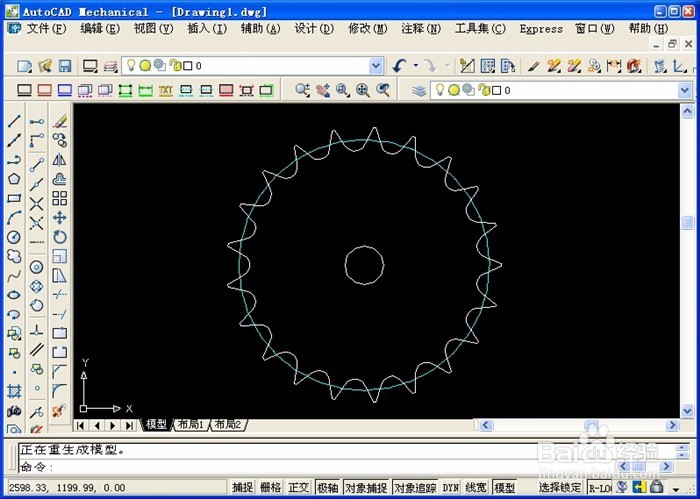Open the 设计(D) menu
700x499 pixels.
click(x=314, y=29)
